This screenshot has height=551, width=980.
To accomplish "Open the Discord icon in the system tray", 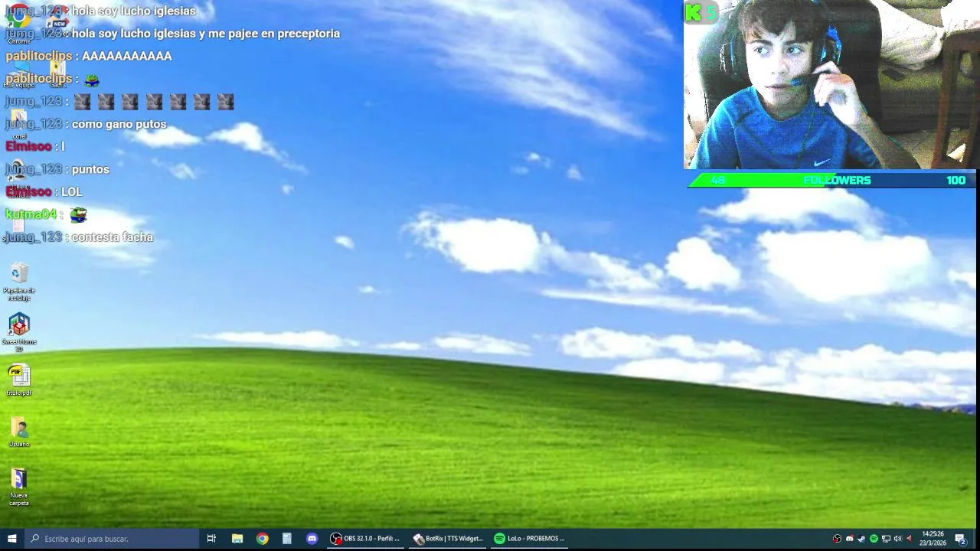I will coord(849,539).
